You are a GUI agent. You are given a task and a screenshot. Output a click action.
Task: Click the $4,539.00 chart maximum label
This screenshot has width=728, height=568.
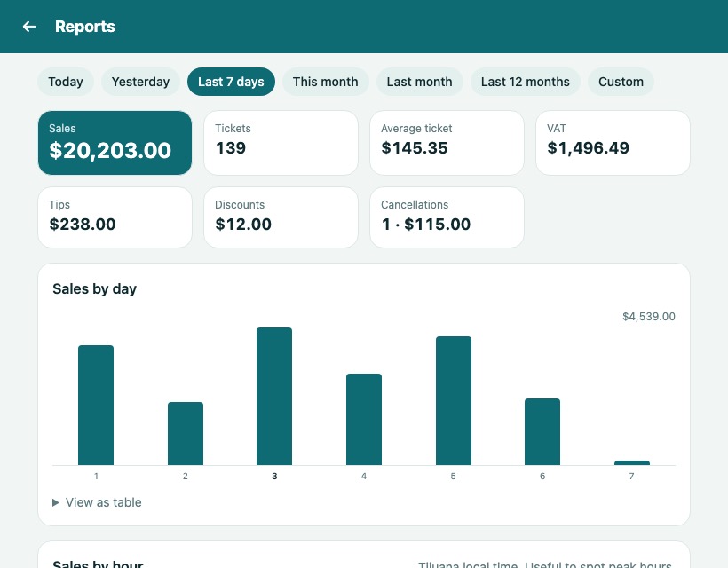click(649, 317)
